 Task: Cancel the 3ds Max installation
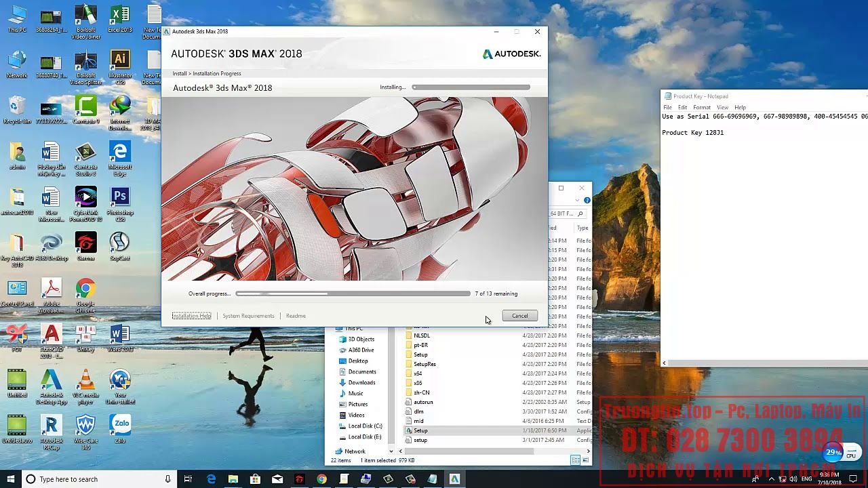point(519,316)
